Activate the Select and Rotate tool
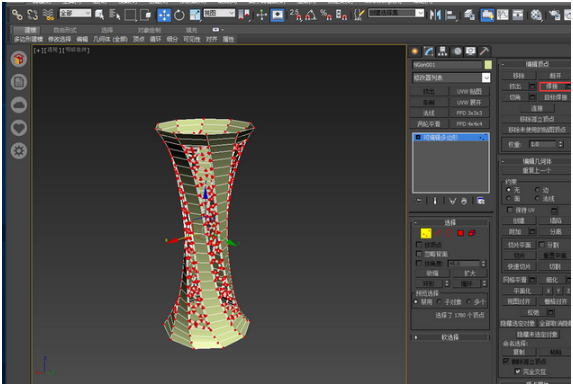573x385 pixels. click(179, 15)
